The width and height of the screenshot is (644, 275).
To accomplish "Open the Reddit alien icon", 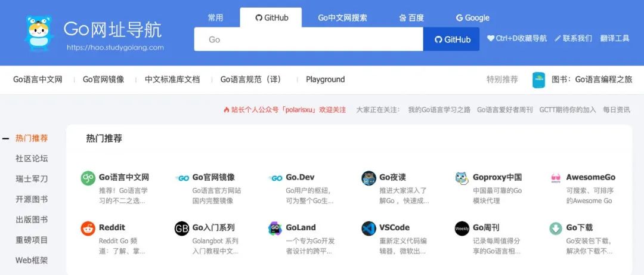I will 88,228.
